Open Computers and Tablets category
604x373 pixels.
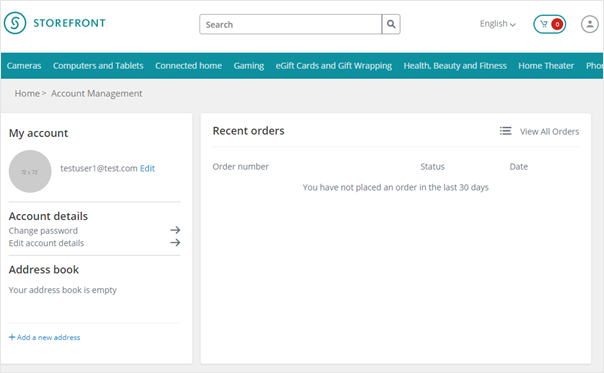click(x=98, y=66)
